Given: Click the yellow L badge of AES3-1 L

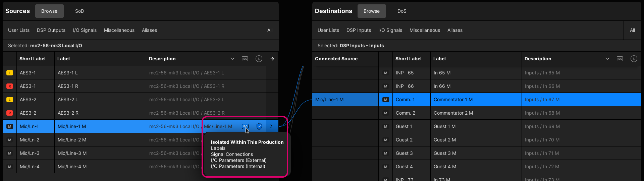Looking at the screenshot, I should (x=10, y=73).
